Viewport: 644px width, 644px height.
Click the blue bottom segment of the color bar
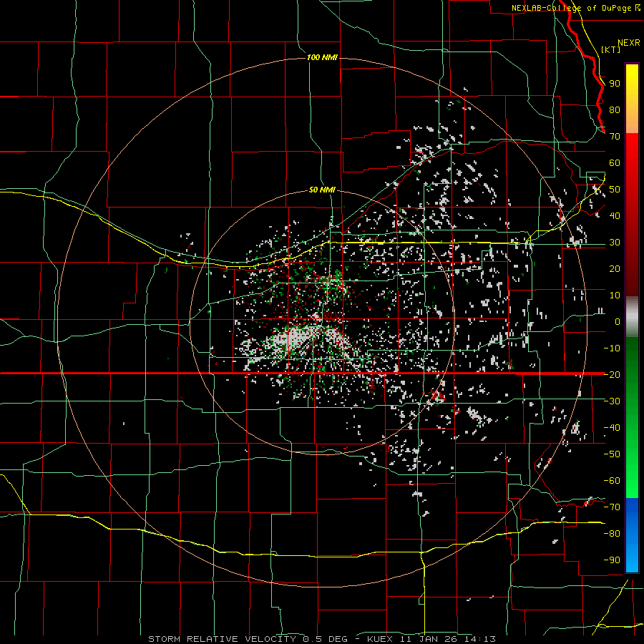(632, 535)
